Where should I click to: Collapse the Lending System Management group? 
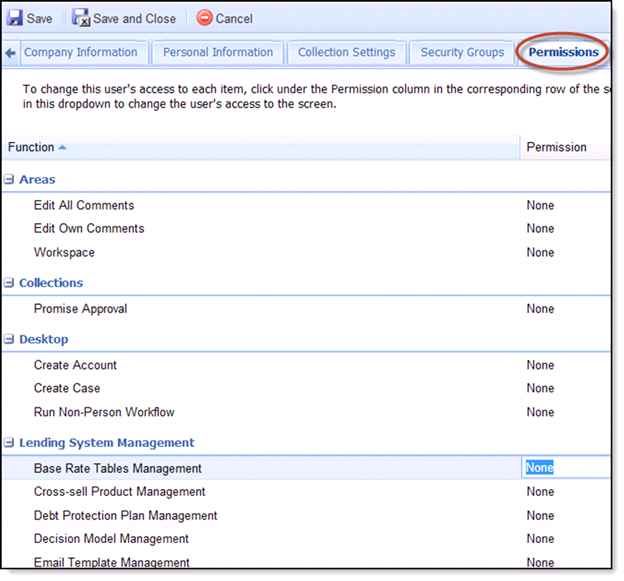click(9, 443)
